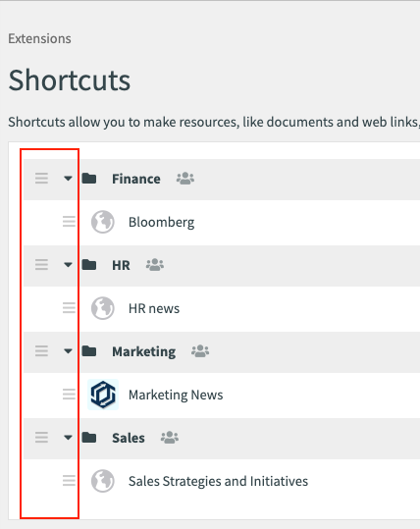Collapse the Marketing folder arrow
Image resolution: width=420 pixels, height=529 pixels.
[68, 351]
